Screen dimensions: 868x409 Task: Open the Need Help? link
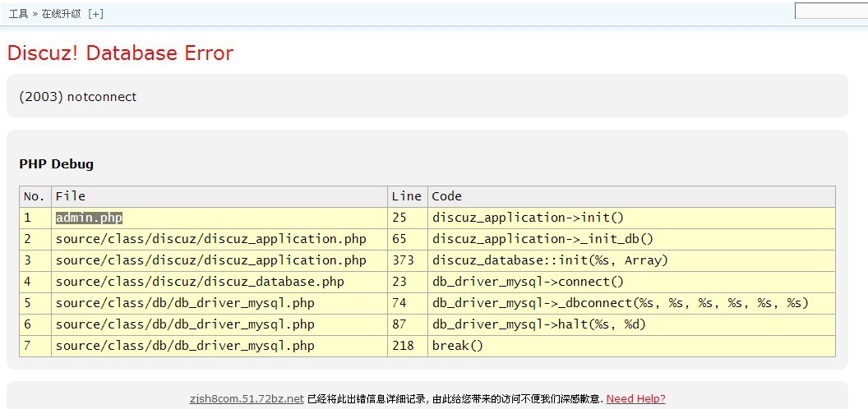coord(635,398)
